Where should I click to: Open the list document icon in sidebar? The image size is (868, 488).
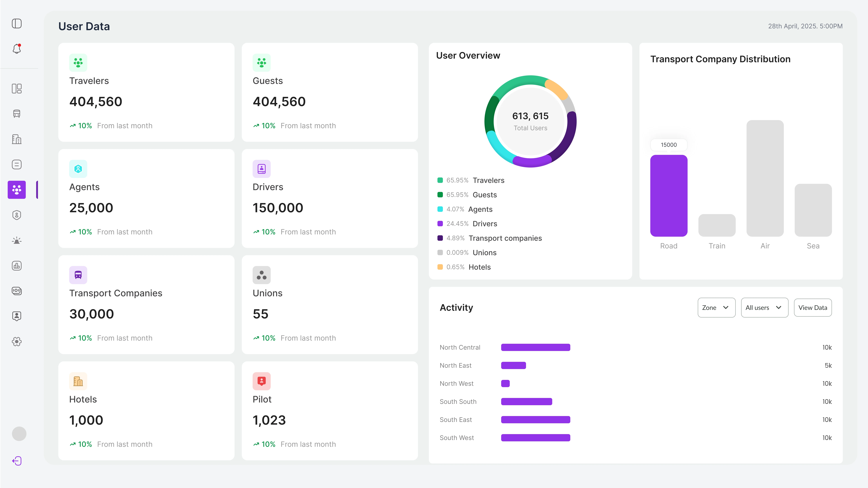coord(16,164)
